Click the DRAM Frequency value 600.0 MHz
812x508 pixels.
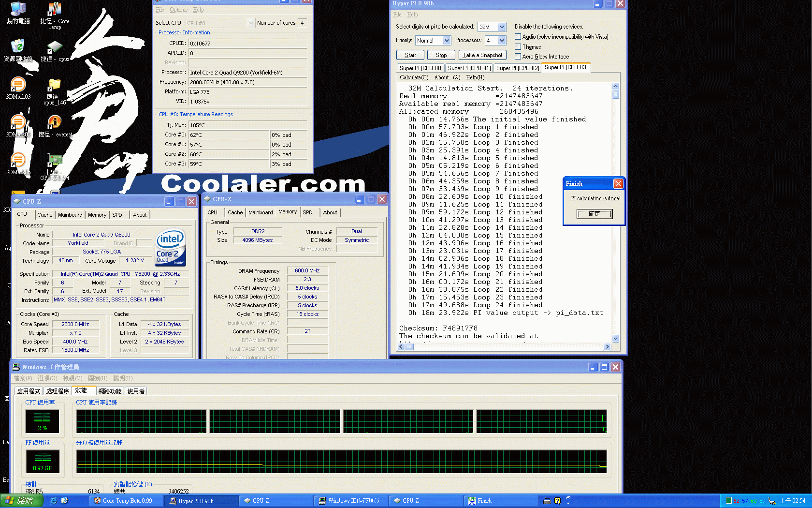(307, 270)
